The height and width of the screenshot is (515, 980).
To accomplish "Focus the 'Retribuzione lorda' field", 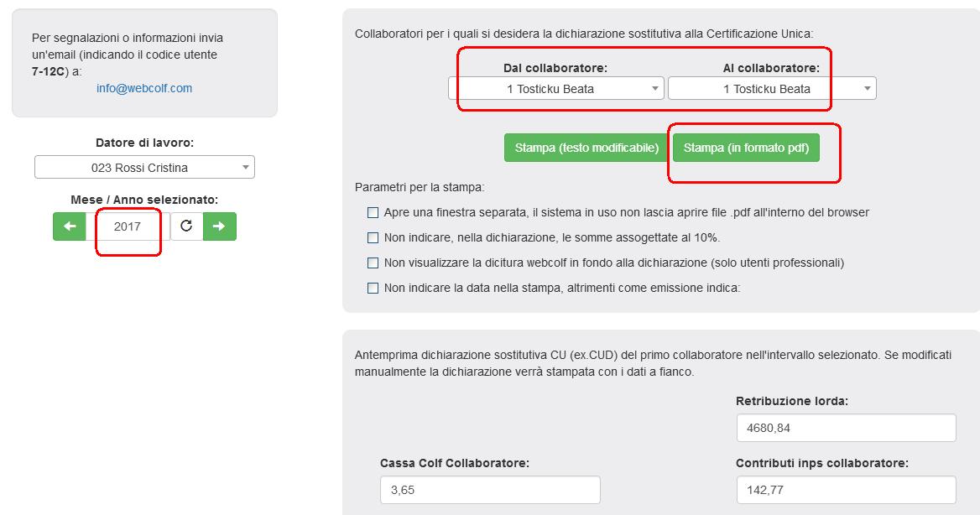I will (x=846, y=428).
